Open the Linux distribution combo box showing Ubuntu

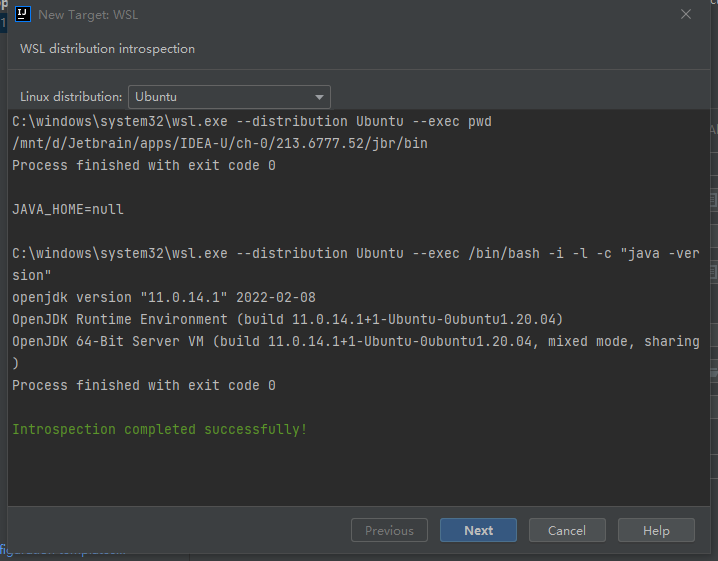coord(229,97)
